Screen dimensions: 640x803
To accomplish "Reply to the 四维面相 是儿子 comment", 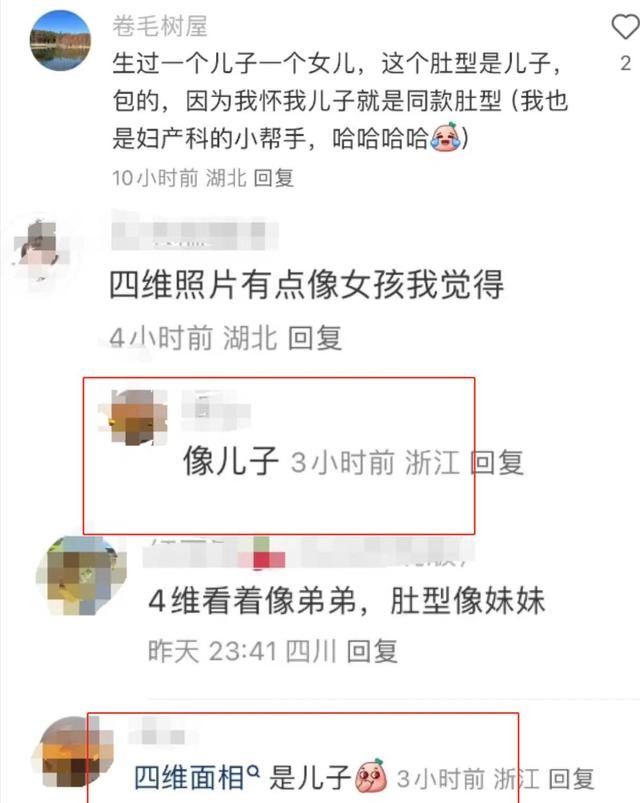I will click(x=571, y=779).
